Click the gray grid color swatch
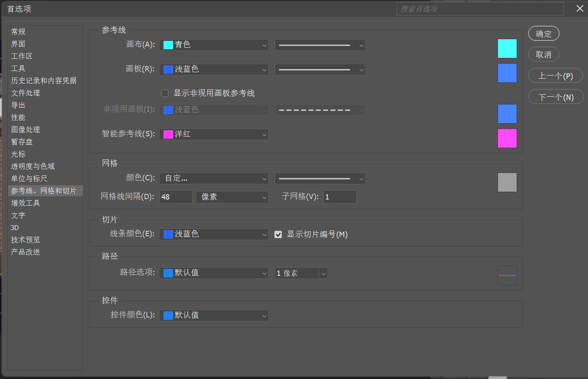 pyautogui.click(x=507, y=182)
